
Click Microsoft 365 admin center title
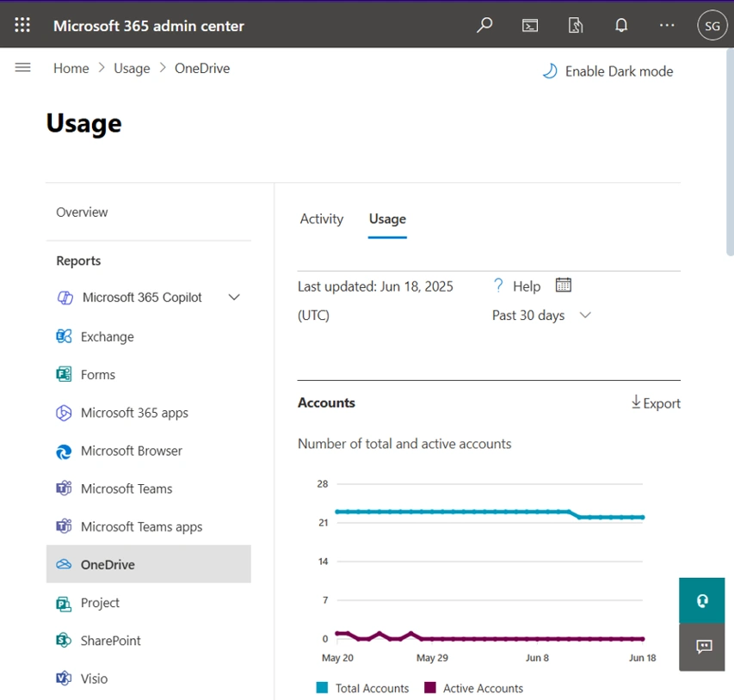pyautogui.click(x=149, y=26)
